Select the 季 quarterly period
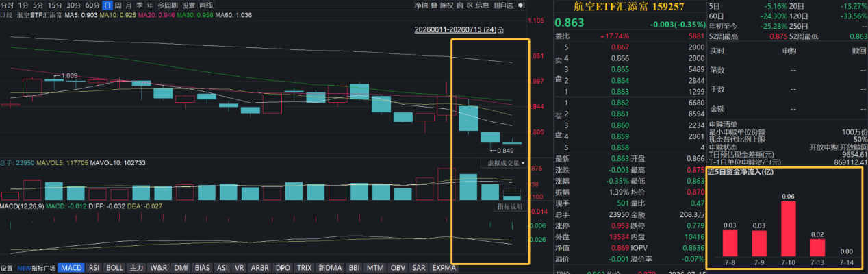Viewport: 868px width, 274px height. [139, 5]
